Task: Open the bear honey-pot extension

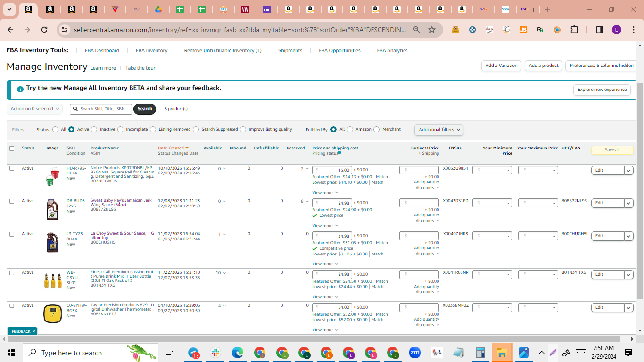Action: click(455, 30)
